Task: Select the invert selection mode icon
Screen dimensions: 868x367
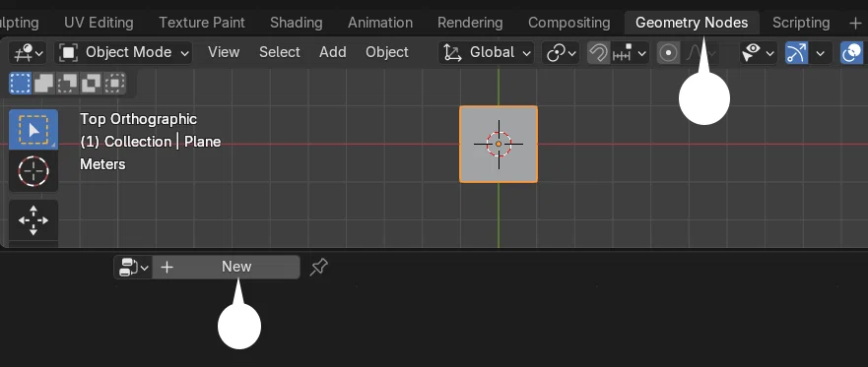Action: coord(91,84)
